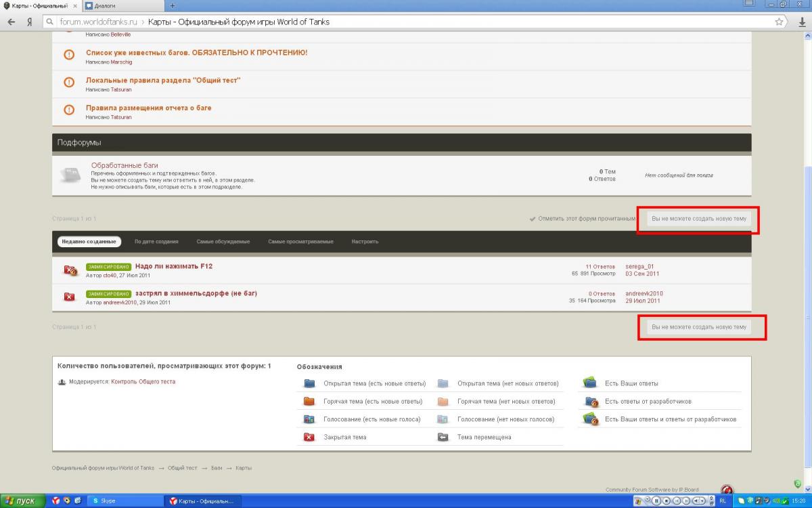
Task: Click the Yandex 'Я' home icon
Action: pyautogui.click(x=30, y=22)
